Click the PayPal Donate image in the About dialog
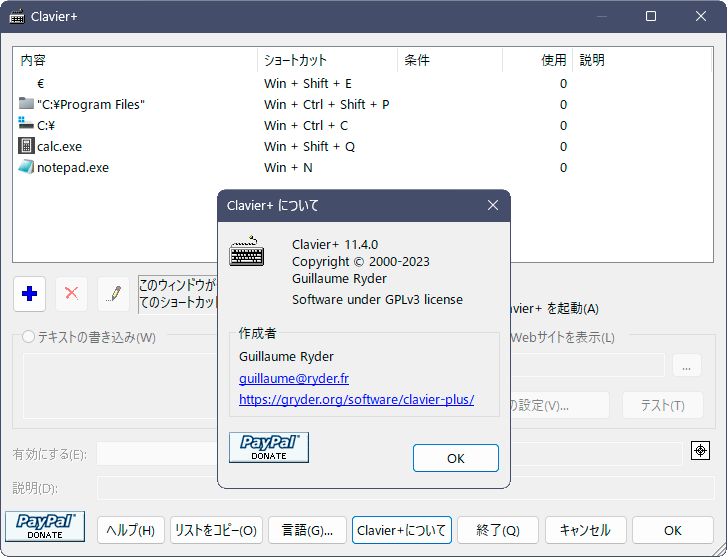 (x=269, y=448)
